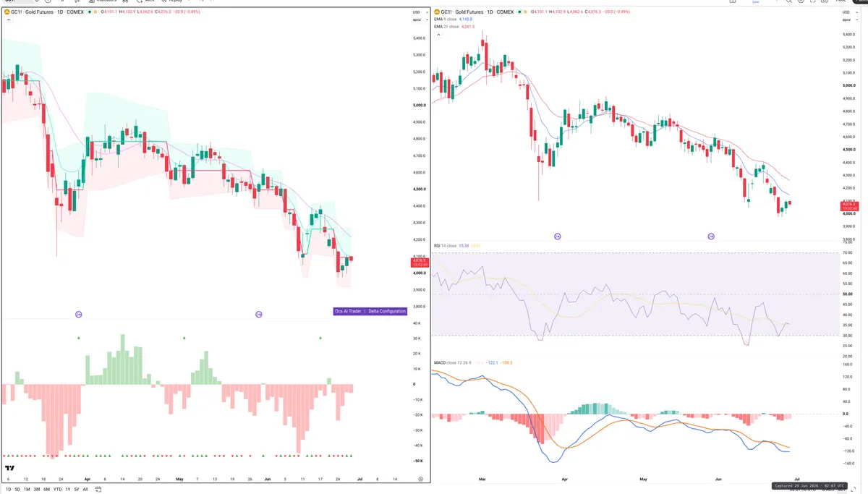This screenshot has height=494, width=868.
Task: Select the RSI 14 close legend
Action: [445, 246]
